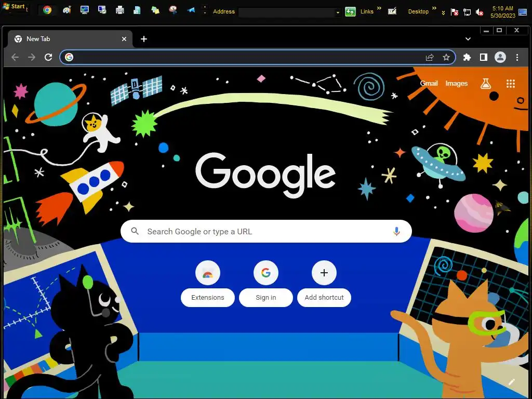Launch Chrome from the taskbar quick launch
532x399 pixels.
coord(47,10)
